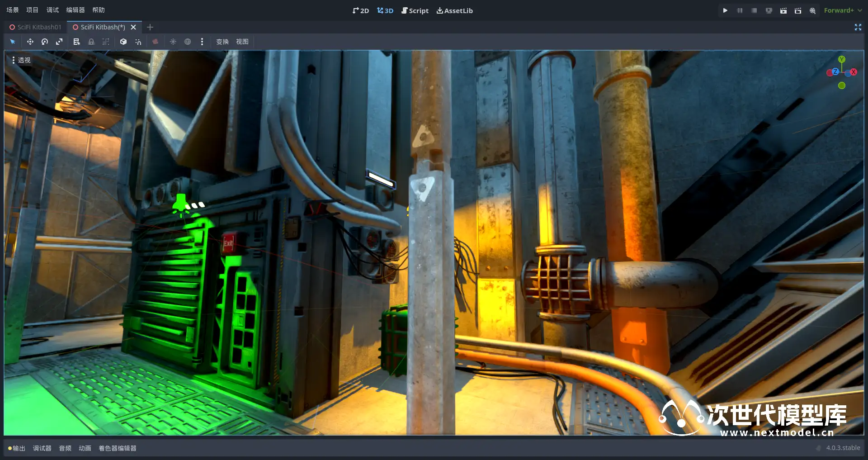Activate the Select mode arrow tool
The width and height of the screenshot is (868, 460).
pyautogui.click(x=13, y=42)
